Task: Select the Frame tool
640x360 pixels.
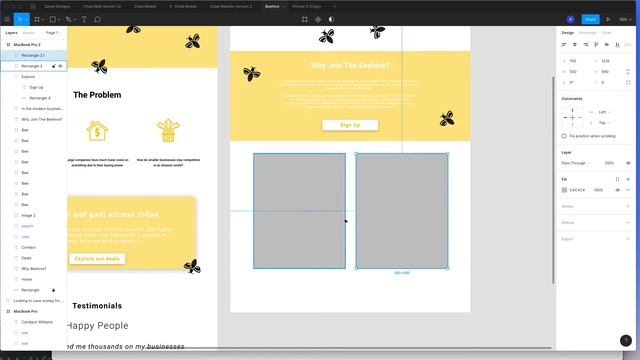Action: click(x=37, y=19)
